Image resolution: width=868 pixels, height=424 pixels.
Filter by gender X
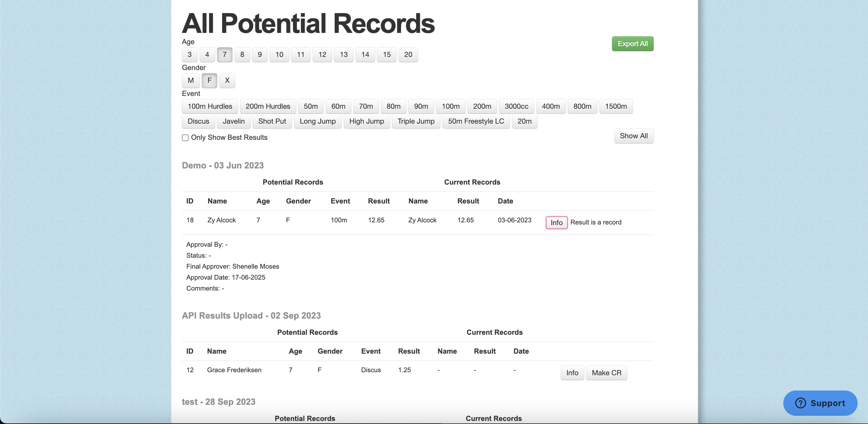point(227,80)
